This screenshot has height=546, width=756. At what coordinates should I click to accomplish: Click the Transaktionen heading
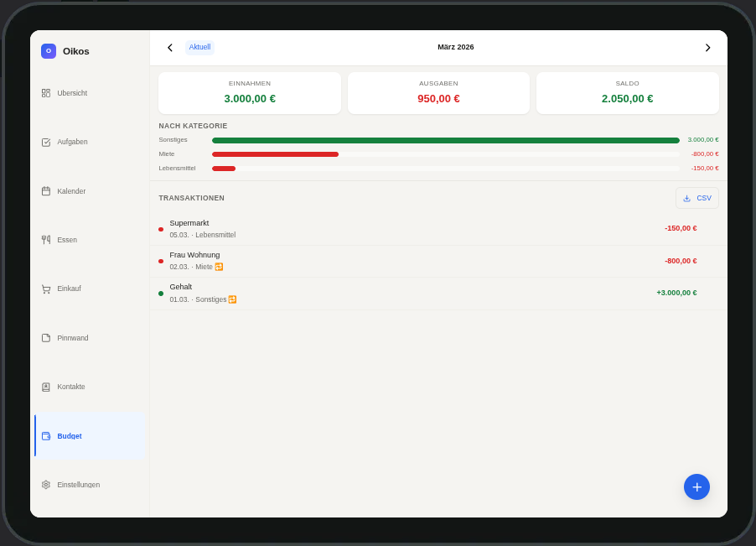point(191,198)
